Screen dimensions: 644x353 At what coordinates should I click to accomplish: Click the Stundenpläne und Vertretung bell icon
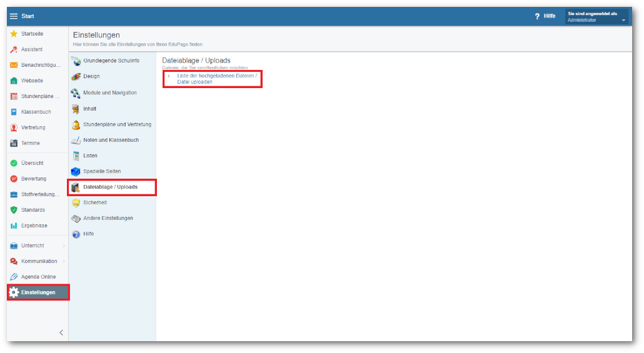tap(76, 124)
